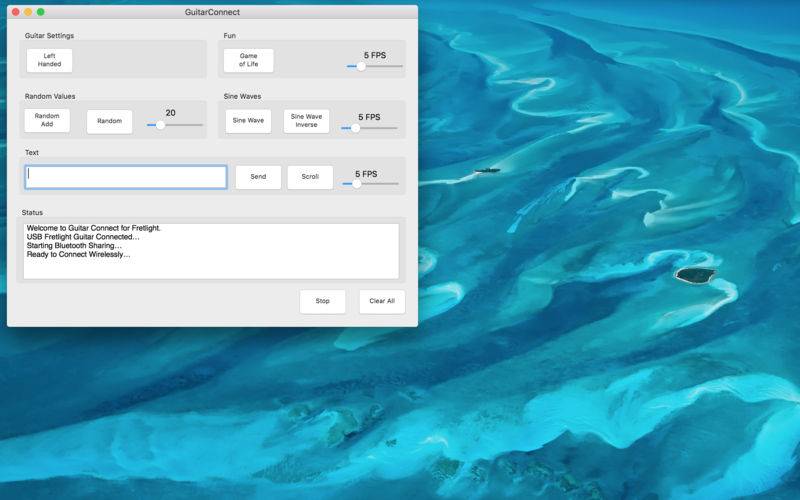Viewport: 800px width, 500px height.
Task: Click the Scroll text button
Action: tap(310, 177)
